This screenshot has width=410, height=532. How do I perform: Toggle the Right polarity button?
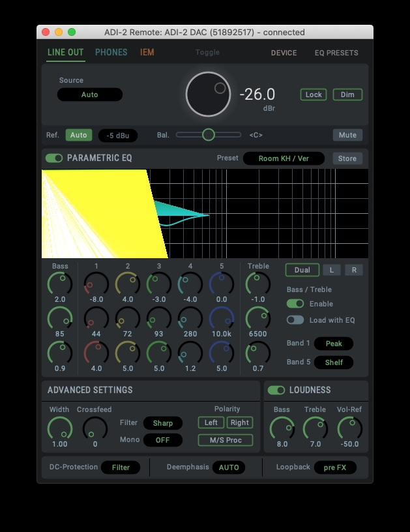240,422
